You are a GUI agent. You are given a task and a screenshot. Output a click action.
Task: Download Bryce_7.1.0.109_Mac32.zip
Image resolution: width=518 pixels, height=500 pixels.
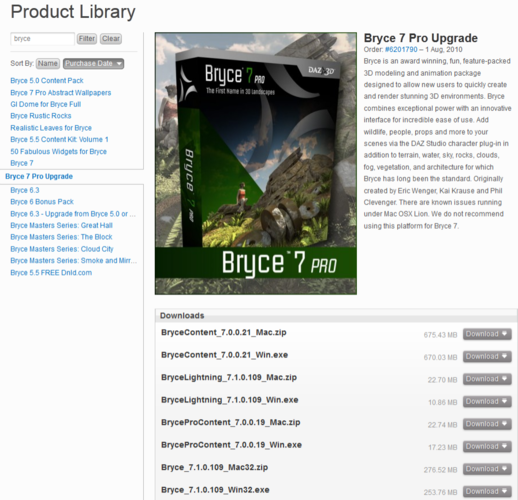[x=487, y=469]
